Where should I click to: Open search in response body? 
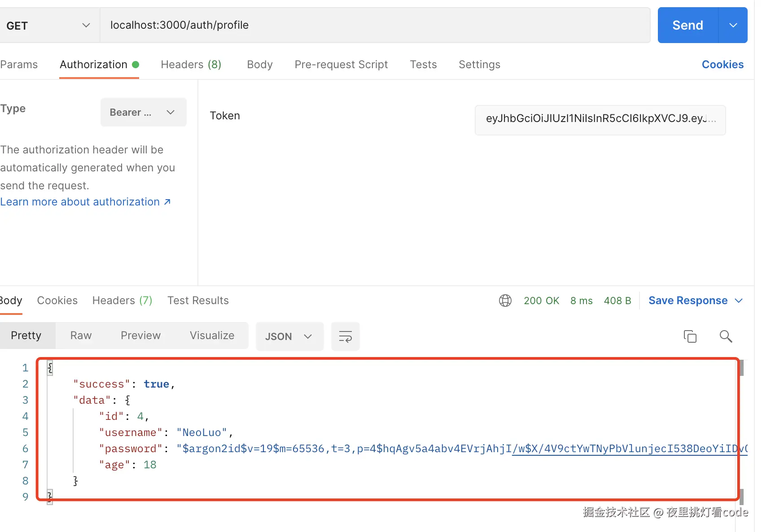coord(726,336)
